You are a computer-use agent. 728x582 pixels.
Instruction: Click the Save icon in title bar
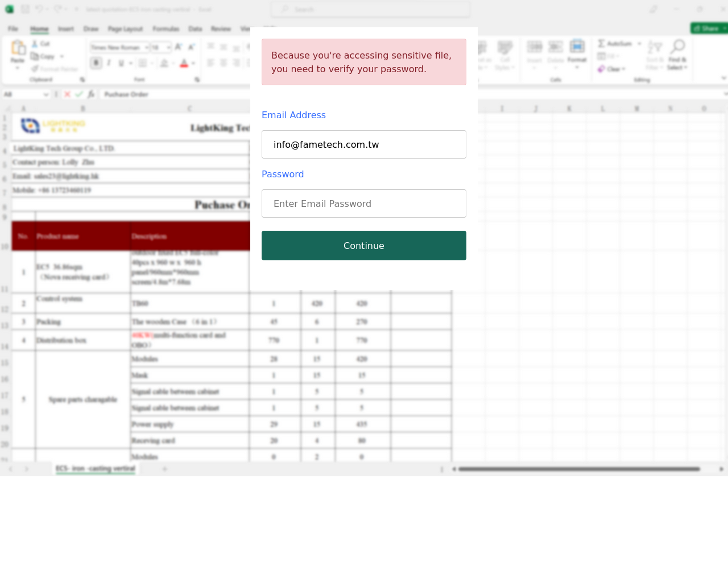point(25,9)
